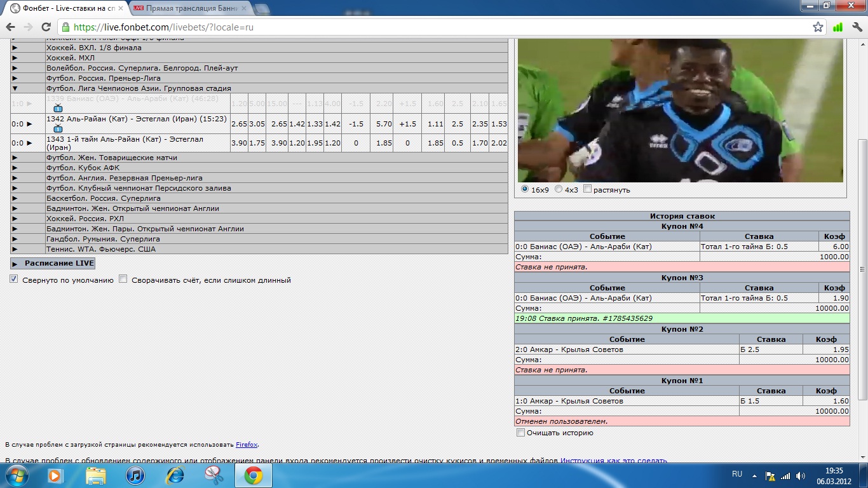Enable Сворачивать счёт, если слишком длинный
This screenshot has width=868, height=488.
point(123,279)
